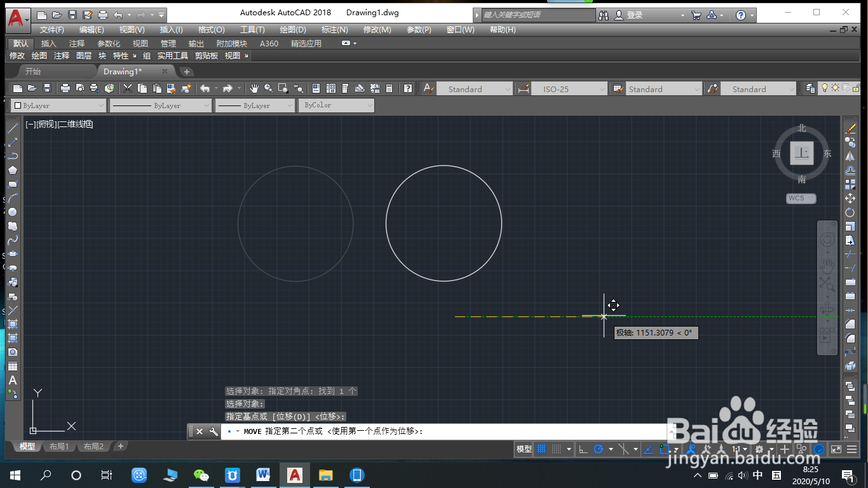The image size is (868, 488).
Task: Toggle polar tracking in status bar
Action: pyautogui.click(x=598, y=449)
